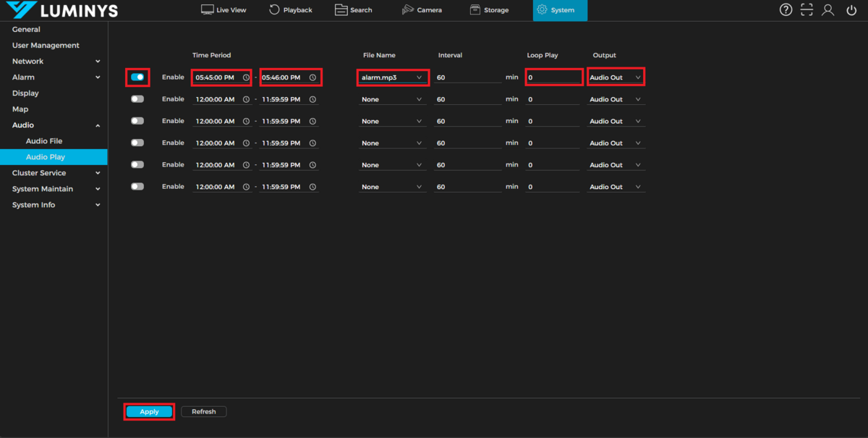Screen dimensions: 868x438
Task: Open the user account icon
Action: pos(828,10)
